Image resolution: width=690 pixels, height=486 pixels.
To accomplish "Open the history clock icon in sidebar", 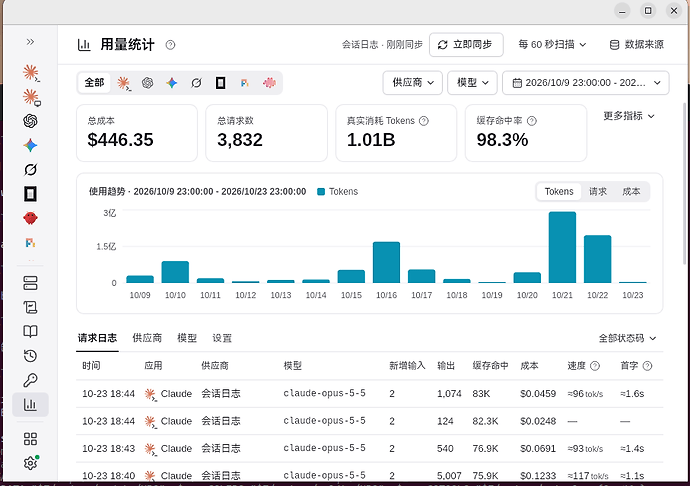I will click(30, 356).
